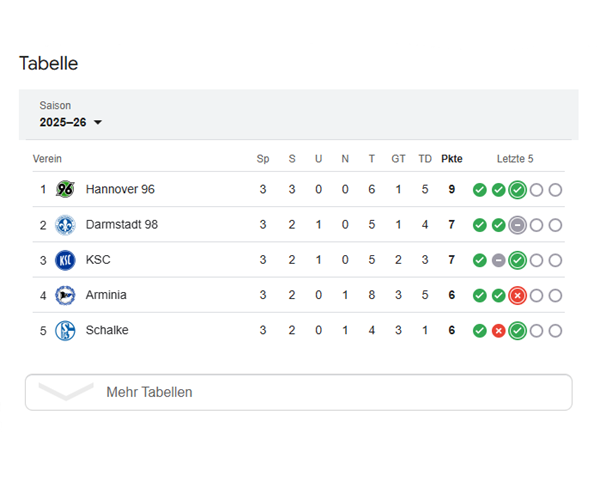The width and height of the screenshot is (600, 480).
Task: Click the Arminia club crest
Action: click(65, 295)
